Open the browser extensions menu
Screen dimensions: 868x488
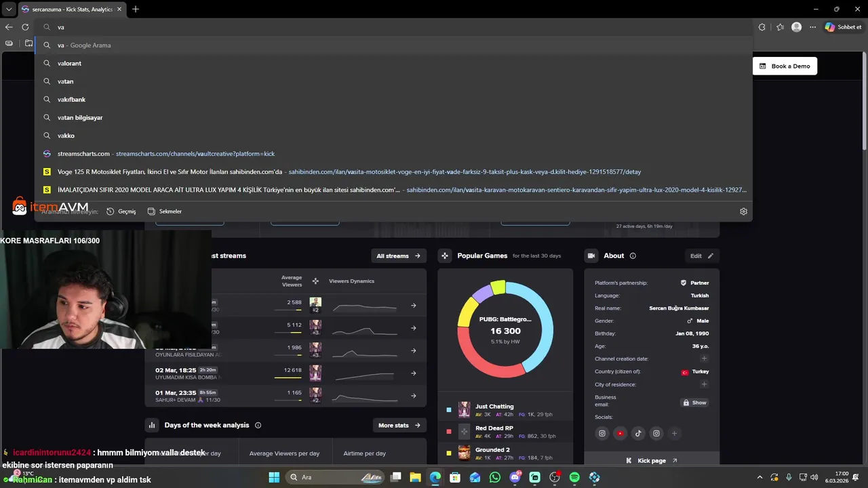click(x=762, y=27)
